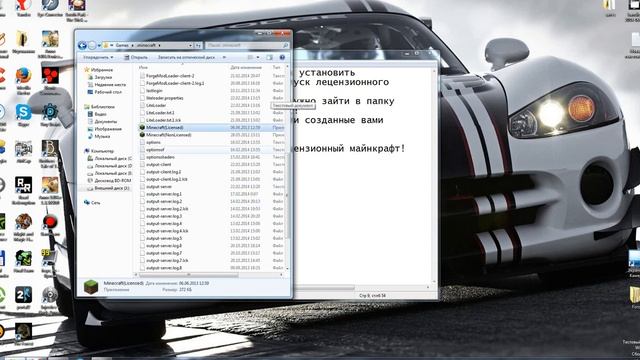The height and width of the screenshot is (360, 640).
Task: Open the Дисковод BD-ROM drive
Action: point(109,180)
